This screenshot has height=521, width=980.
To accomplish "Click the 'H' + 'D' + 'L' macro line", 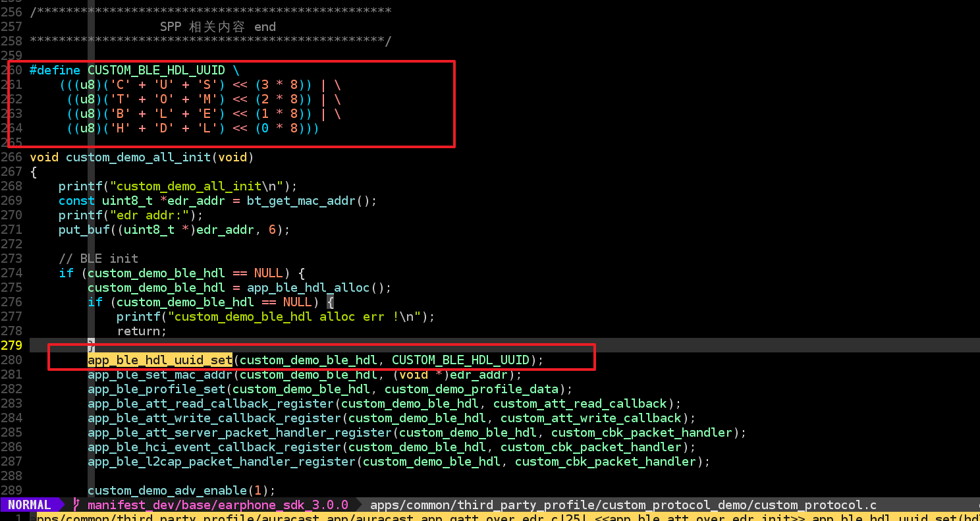I will point(192,128).
